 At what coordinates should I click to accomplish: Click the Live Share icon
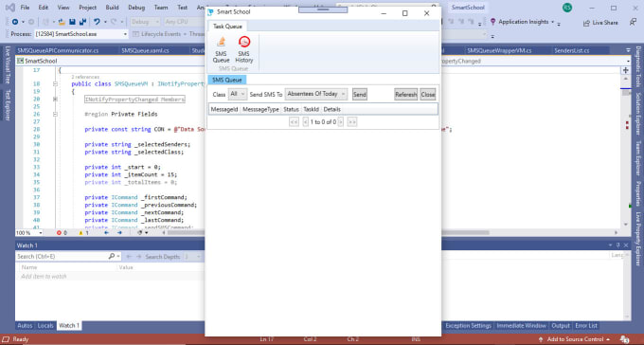point(586,23)
